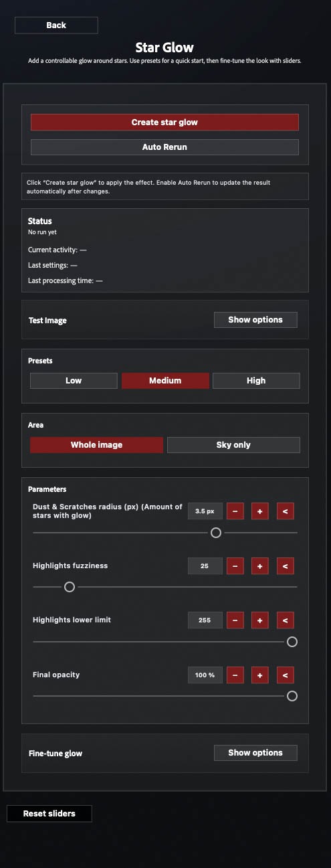Decrease Highlights fuzziness with minus button
Image resolution: width=331 pixels, height=868 pixels.
(x=235, y=566)
